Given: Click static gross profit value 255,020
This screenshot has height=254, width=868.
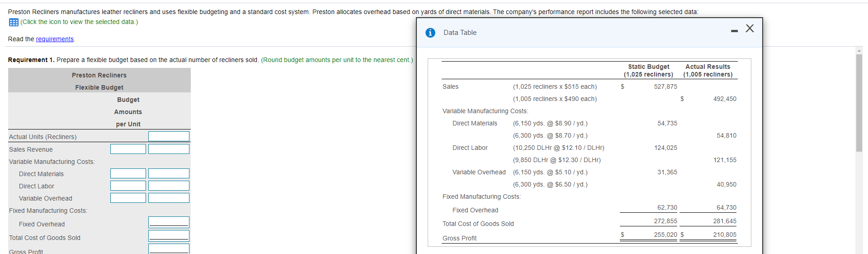Looking at the screenshot, I should tap(665, 235).
